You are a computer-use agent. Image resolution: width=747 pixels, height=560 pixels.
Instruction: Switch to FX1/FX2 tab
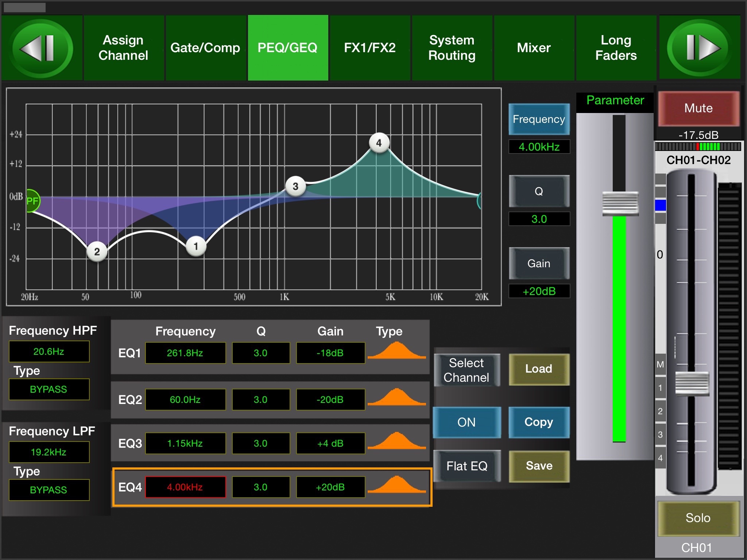pyautogui.click(x=370, y=48)
